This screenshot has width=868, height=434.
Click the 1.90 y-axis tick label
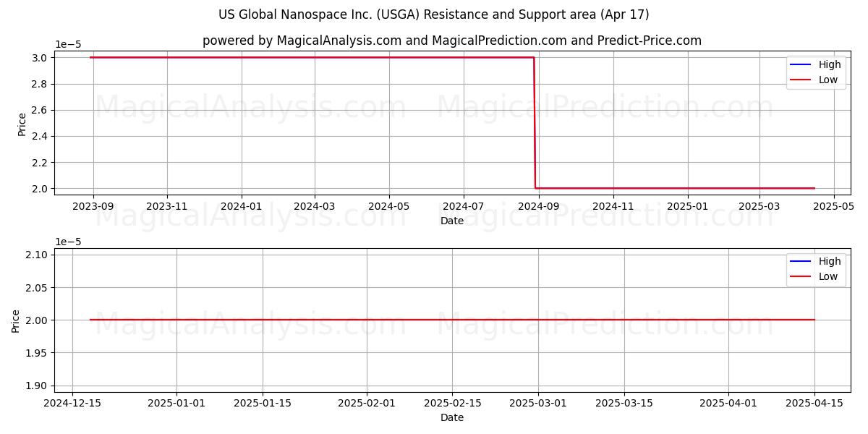pos(38,386)
